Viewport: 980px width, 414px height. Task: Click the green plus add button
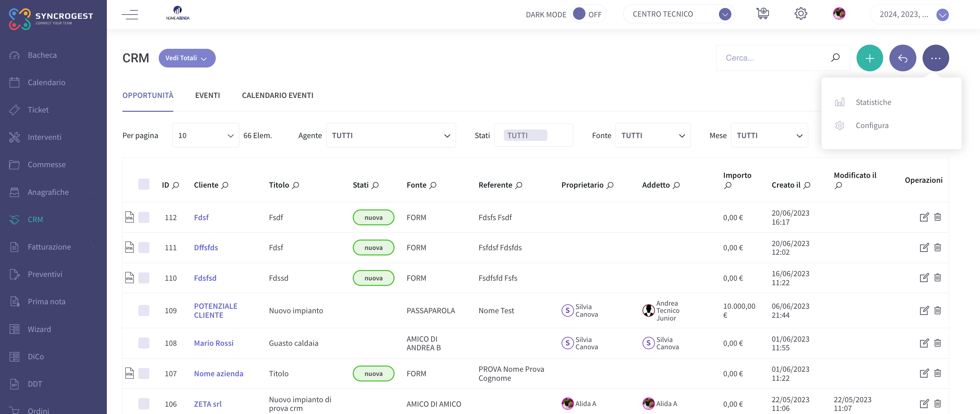pyautogui.click(x=869, y=58)
